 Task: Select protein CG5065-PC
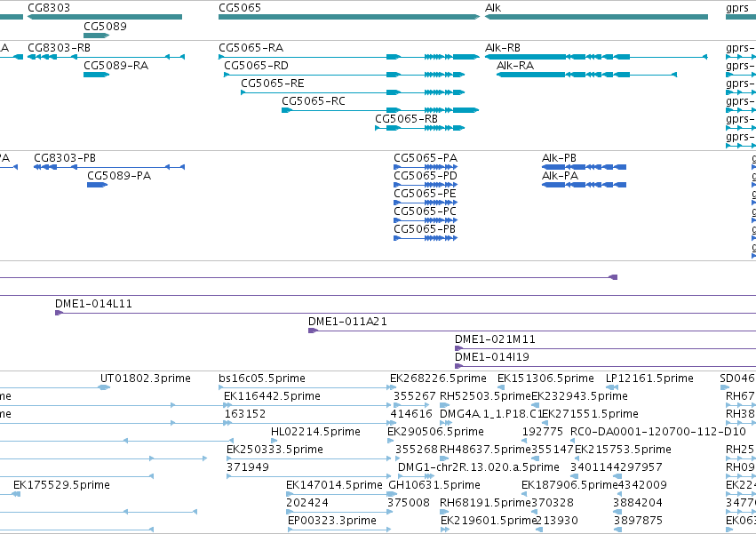pyautogui.click(x=426, y=220)
